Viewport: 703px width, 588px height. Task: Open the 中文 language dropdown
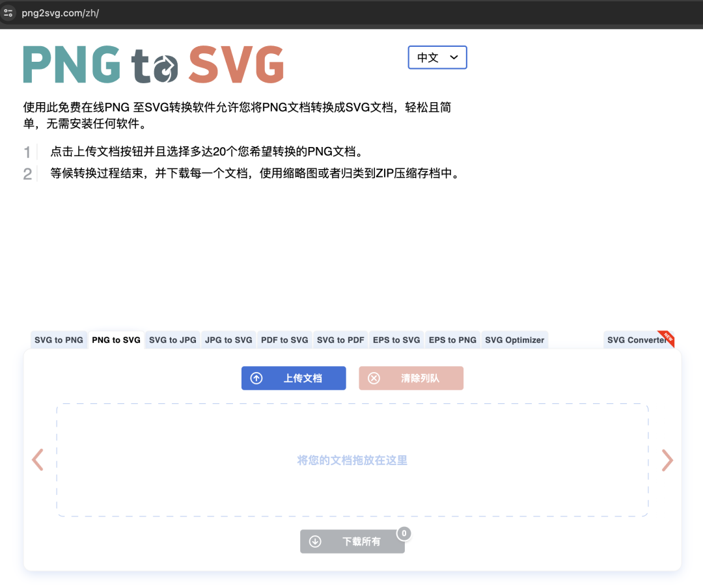(x=437, y=57)
